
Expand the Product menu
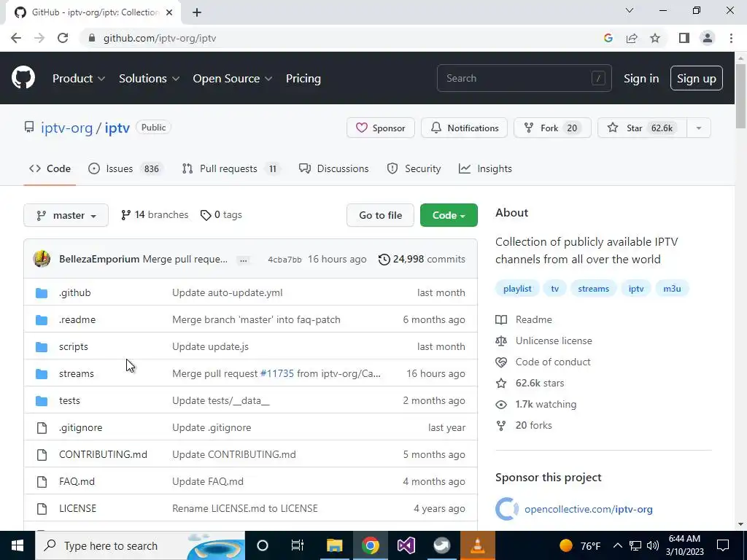click(79, 78)
